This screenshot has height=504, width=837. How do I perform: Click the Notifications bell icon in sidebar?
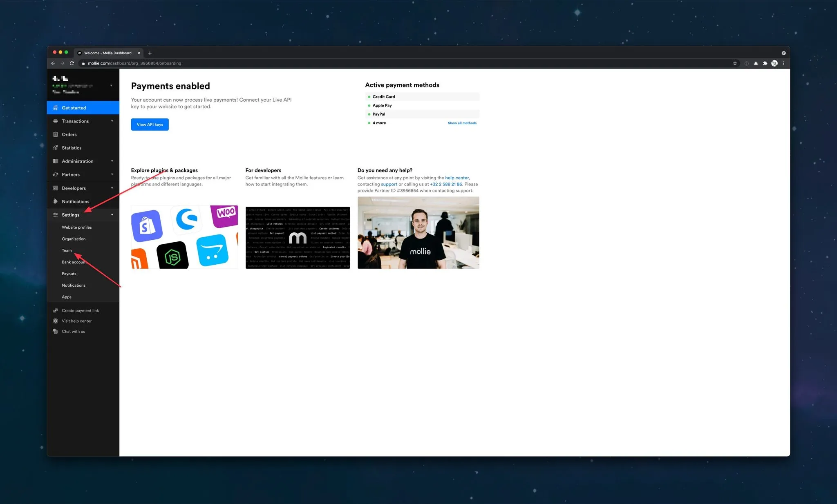point(56,201)
